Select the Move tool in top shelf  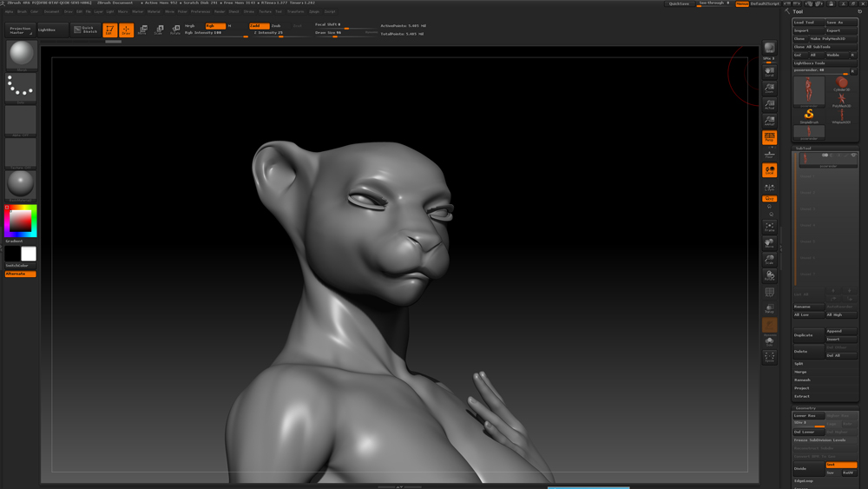click(x=142, y=30)
